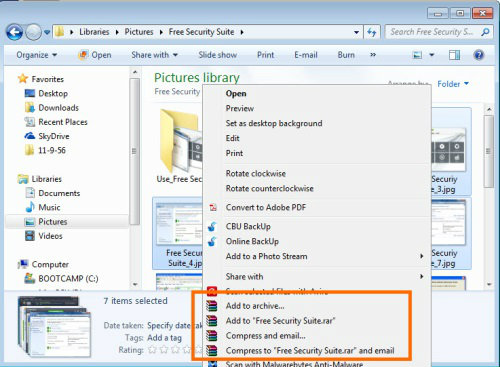Click the search magnifier icon
The width and height of the screenshot is (500, 367).
(485, 32)
